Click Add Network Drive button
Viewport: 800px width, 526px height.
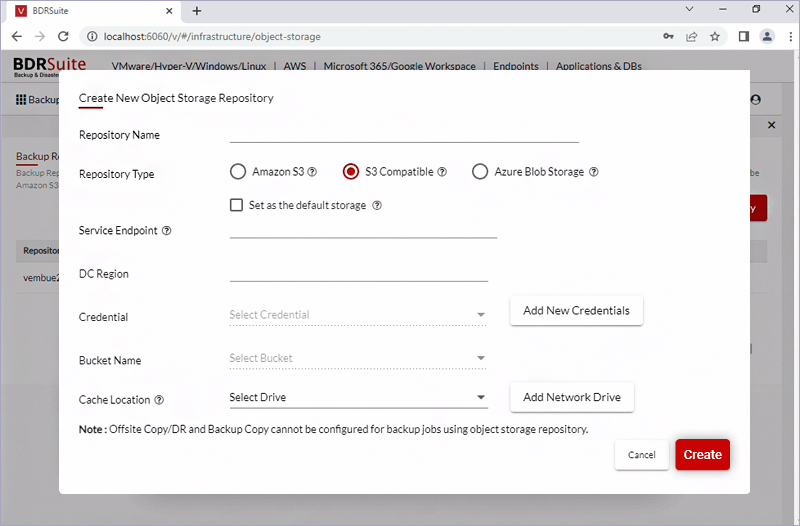click(x=572, y=397)
